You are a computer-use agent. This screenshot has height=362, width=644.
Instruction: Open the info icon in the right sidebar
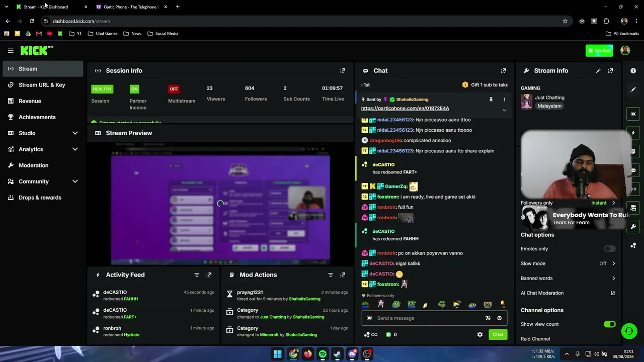tap(633, 71)
